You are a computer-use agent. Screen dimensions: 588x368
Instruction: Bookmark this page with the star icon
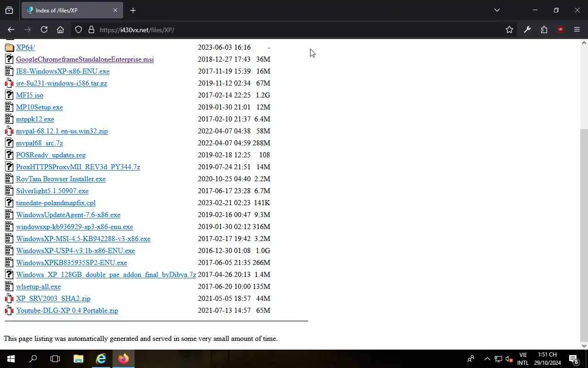509,30
